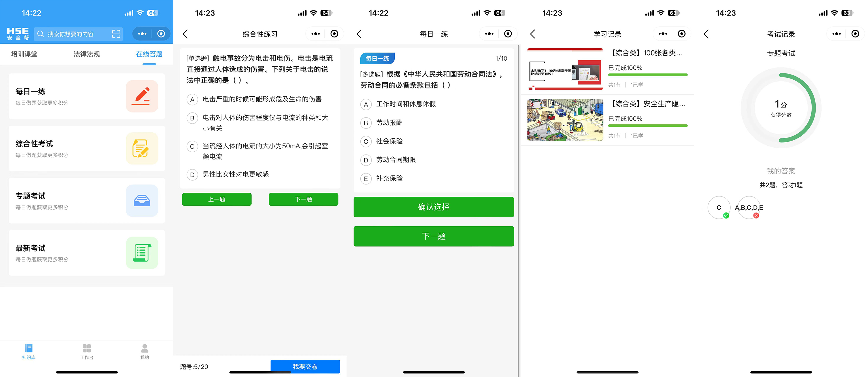868x377 pixels.
Task: Go back from the 考试记录 screen
Action: pyautogui.click(x=706, y=34)
